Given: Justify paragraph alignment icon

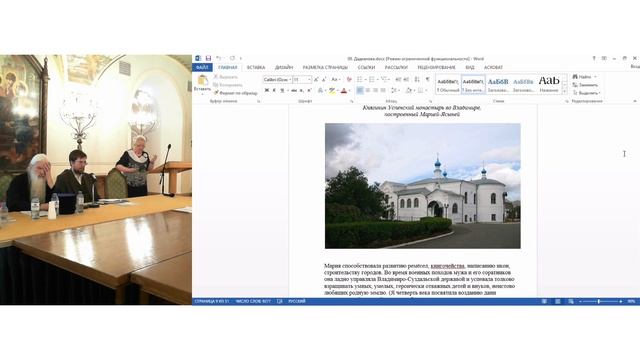Looking at the screenshot, I should point(383,90).
